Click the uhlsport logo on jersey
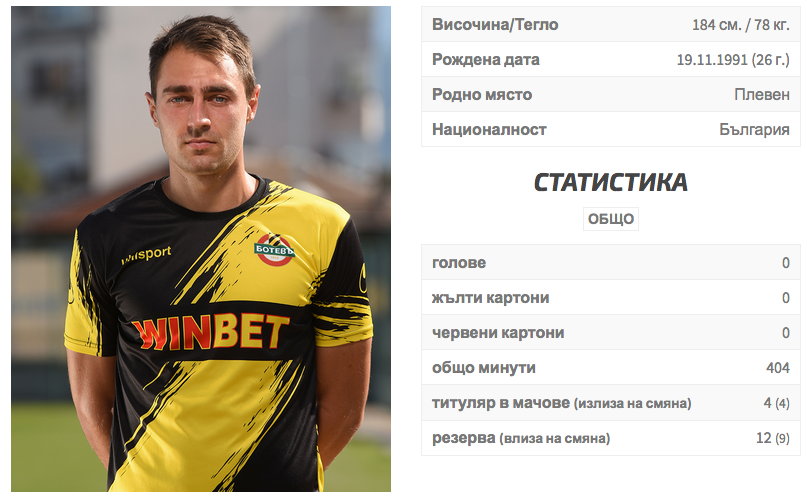This screenshot has width=807, height=499. pos(146,254)
